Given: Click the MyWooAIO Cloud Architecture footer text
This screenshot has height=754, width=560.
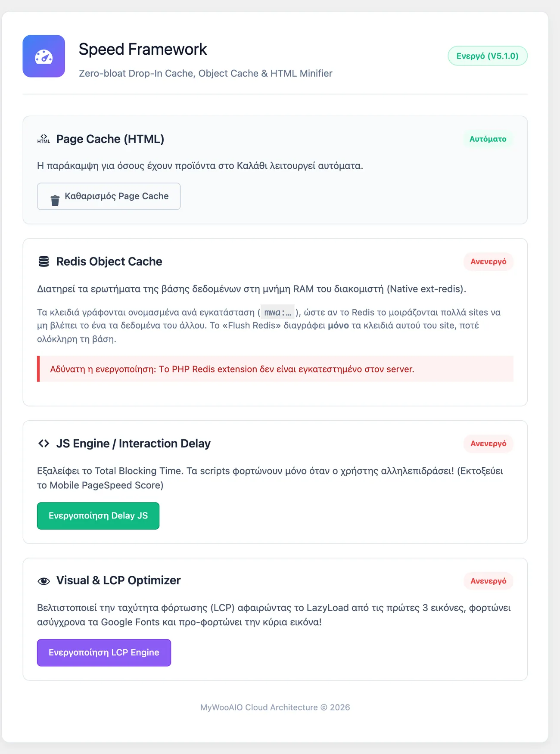Looking at the screenshot, I should pos(275,707).
